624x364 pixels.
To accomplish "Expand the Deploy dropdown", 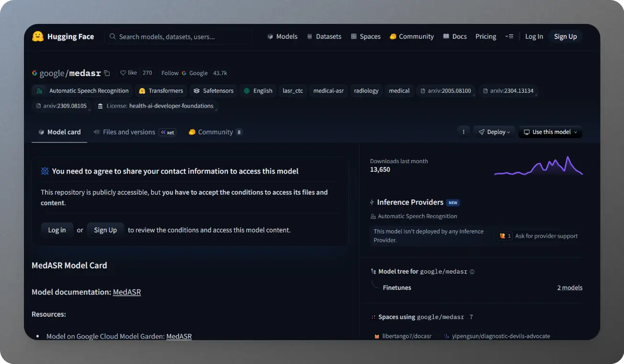I will pos(494,132).
